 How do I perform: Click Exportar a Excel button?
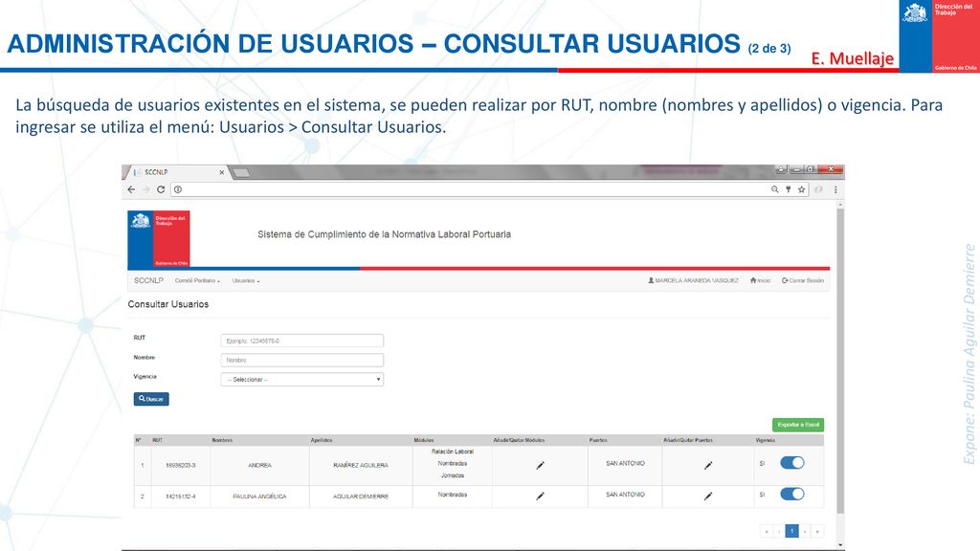pyautogui.click(x=798, y=425)
